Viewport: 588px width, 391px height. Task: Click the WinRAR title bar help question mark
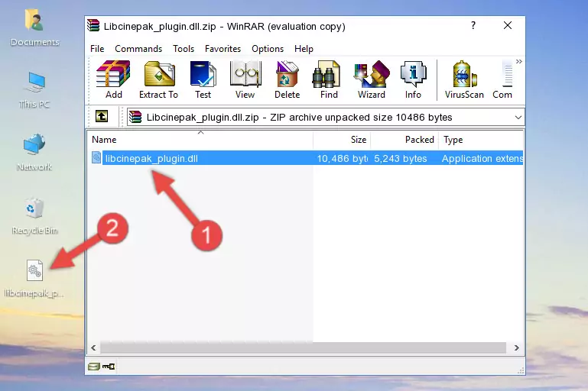click(473, 25)
